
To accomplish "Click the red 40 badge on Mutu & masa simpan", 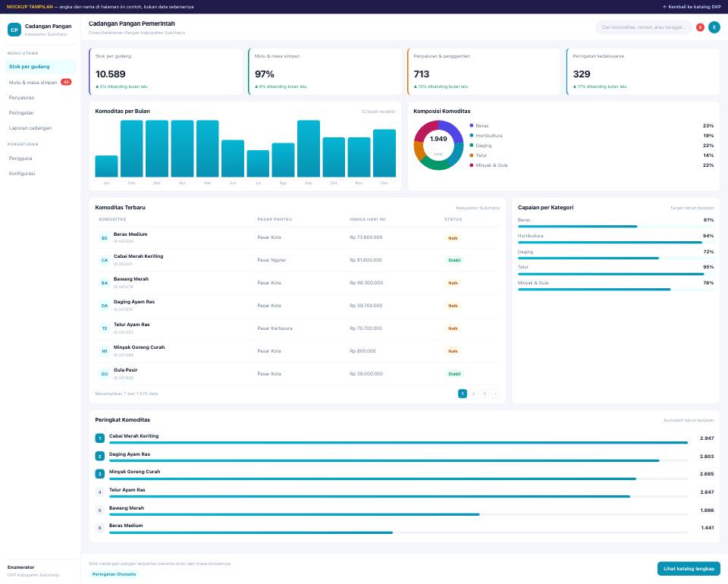I will pos(66,82).
